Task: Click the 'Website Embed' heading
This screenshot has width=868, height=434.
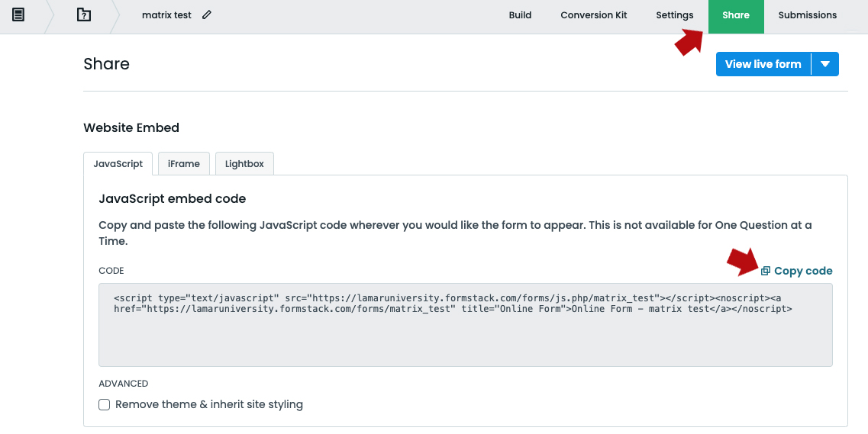Action: pos(131,127)
